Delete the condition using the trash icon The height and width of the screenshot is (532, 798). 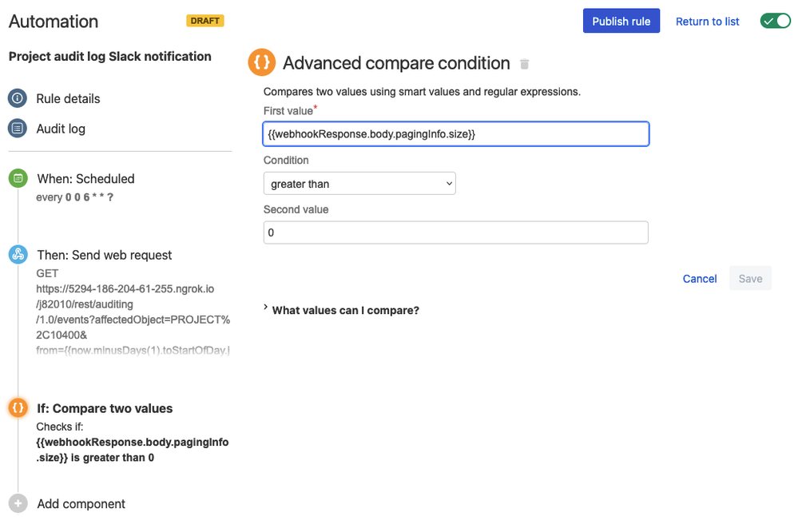click(x=525, y=64)
